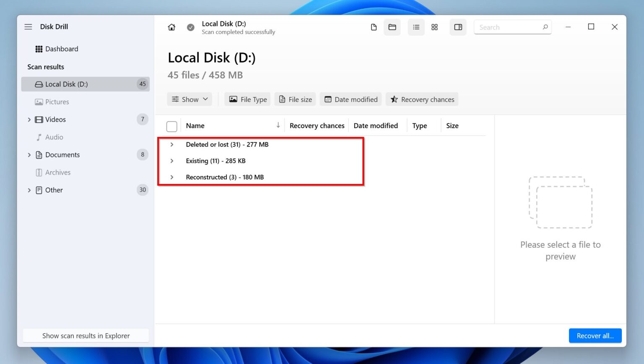Select the Other category in the sidebar
The image size is (644, 364).
(x=55, y=190)
